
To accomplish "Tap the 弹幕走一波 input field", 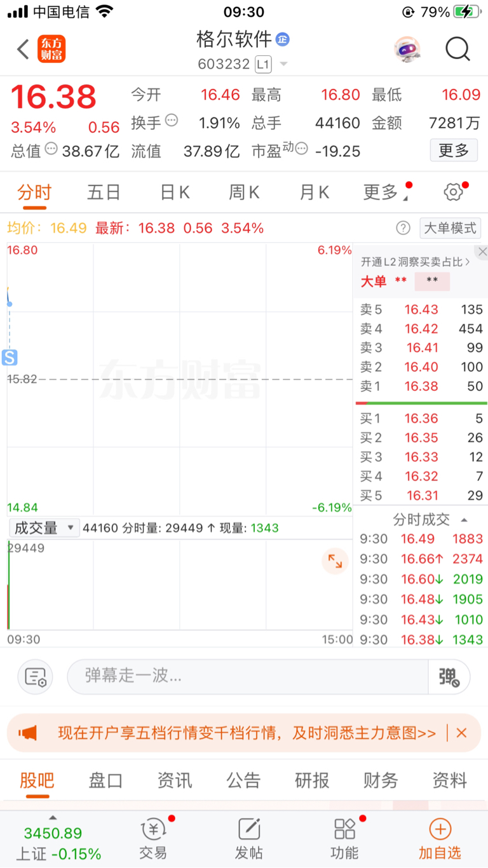I will pyautogui.click(x=248, y=676).
